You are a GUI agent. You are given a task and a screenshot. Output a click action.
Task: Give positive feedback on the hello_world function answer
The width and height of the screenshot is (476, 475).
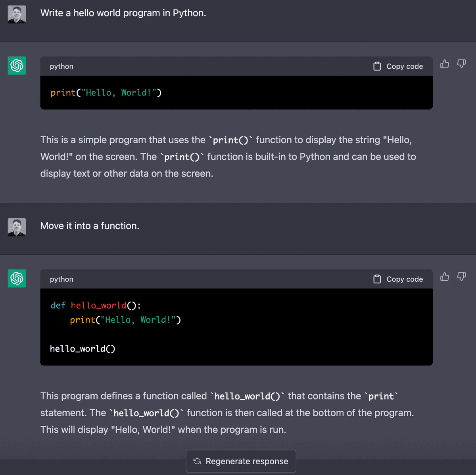click(444, 277)
